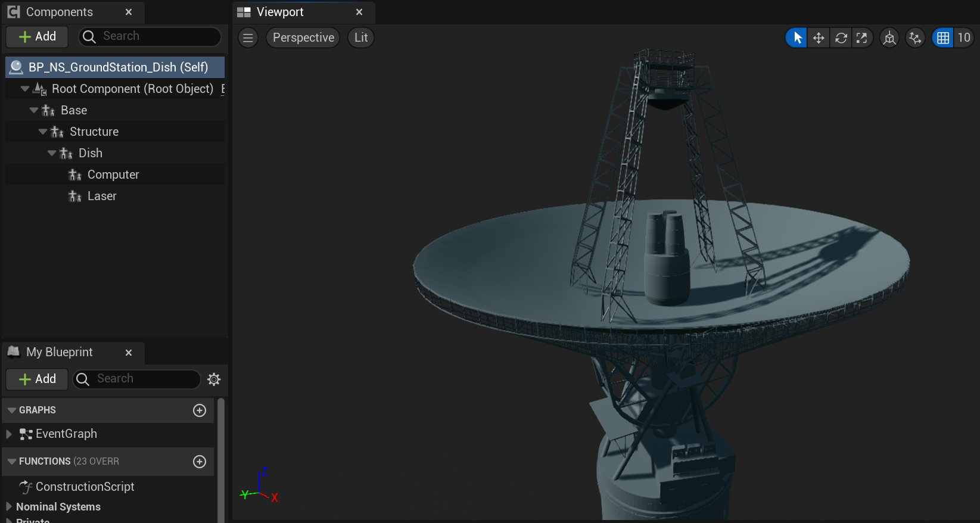Add a new graph with plus icon
This screenshot has height=523, width=980.
click(x=200, y=410)
